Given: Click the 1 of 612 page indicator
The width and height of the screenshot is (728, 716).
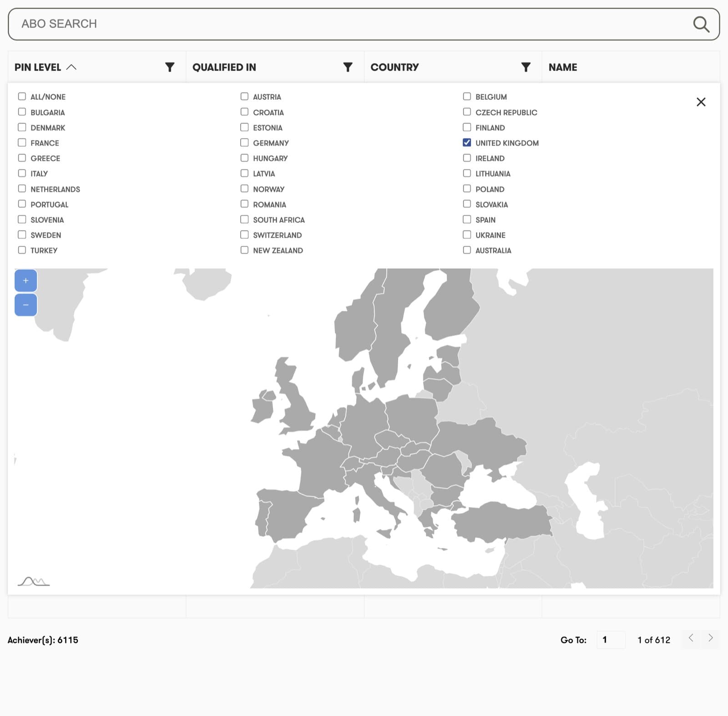Looking at the screenshot, I should coord(654,640).
